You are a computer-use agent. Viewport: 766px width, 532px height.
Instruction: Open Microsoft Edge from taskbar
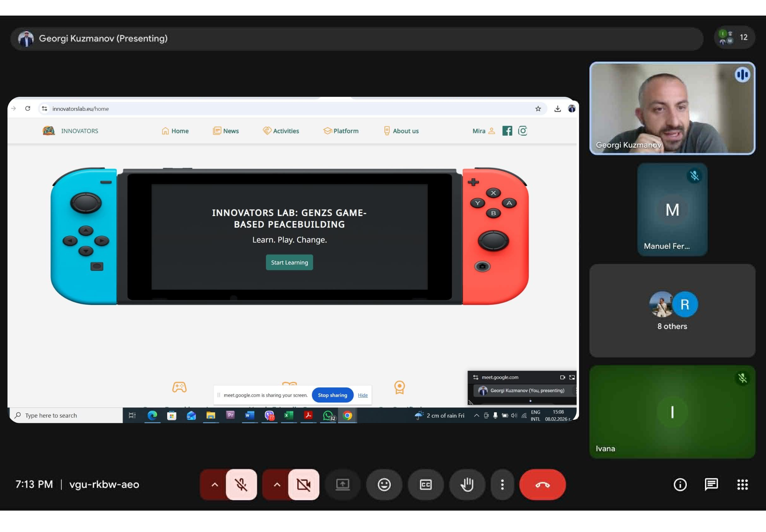point(152,415)
